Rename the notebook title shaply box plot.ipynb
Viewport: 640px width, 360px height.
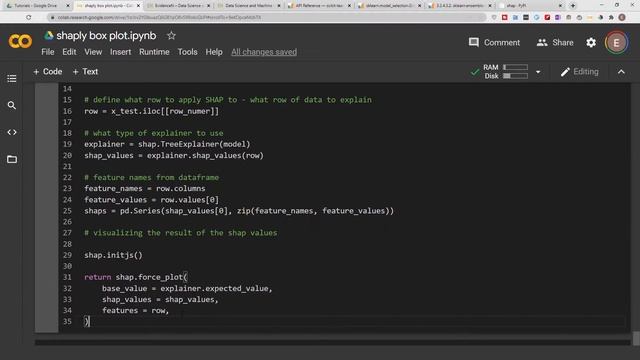tap(106, 36)
